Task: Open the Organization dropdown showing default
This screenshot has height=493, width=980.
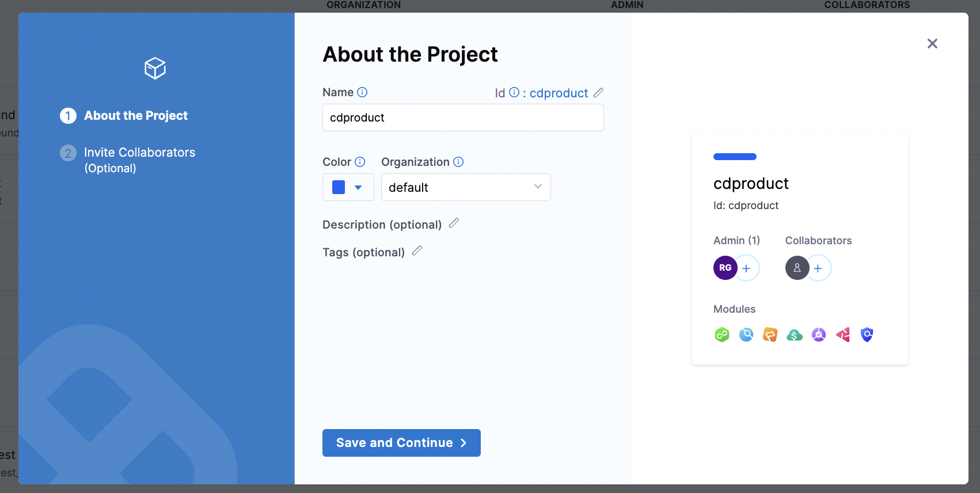Action: tap(466, 187)
